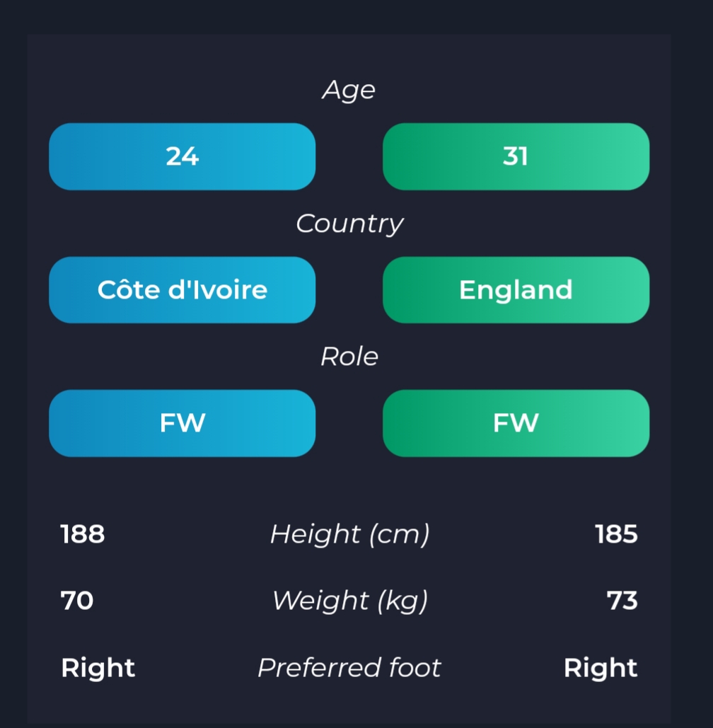Click the green gradient of the England pill
713x728 pixels.
516,290
